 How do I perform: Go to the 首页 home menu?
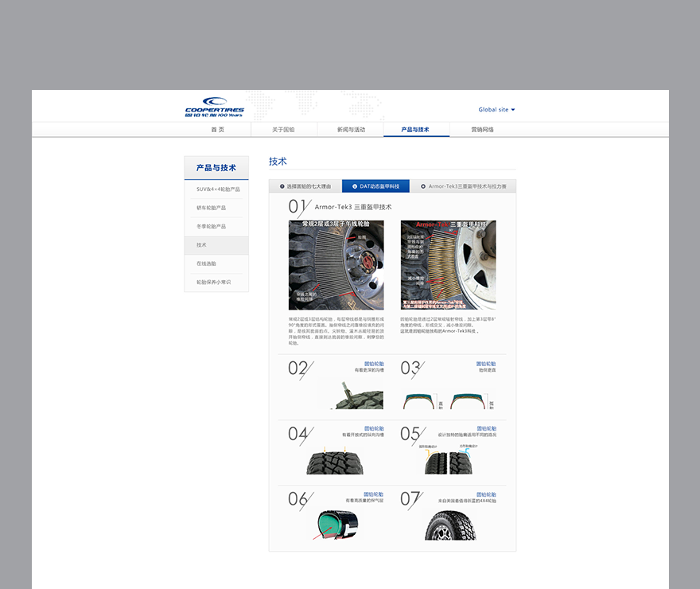[x=218, y=130]
